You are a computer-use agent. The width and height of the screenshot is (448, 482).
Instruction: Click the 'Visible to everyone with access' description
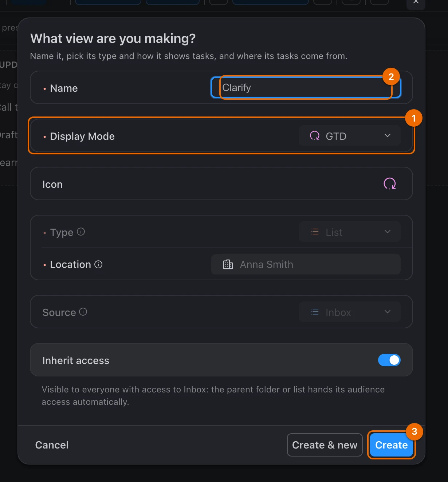(x=213, y=396)
